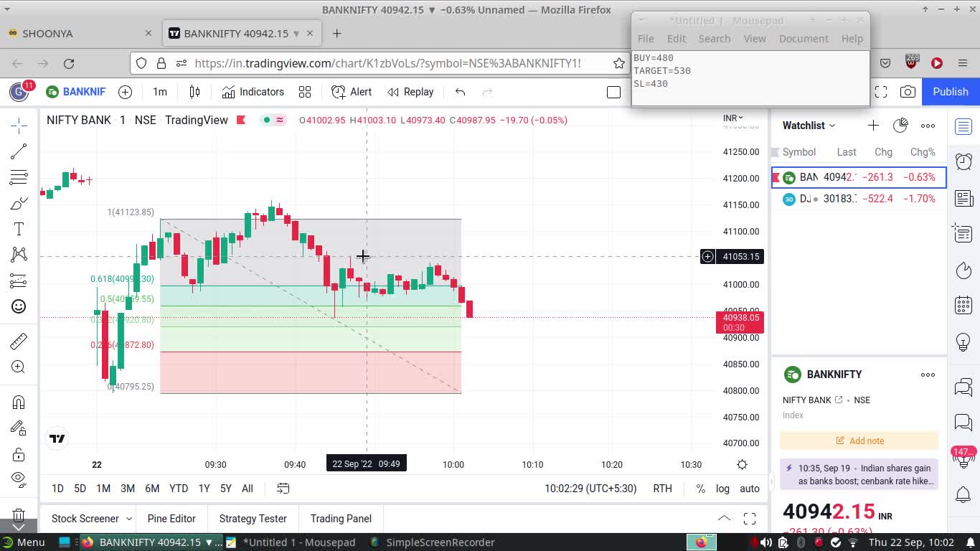Select the crosshair cursor tool

[19, 126]
